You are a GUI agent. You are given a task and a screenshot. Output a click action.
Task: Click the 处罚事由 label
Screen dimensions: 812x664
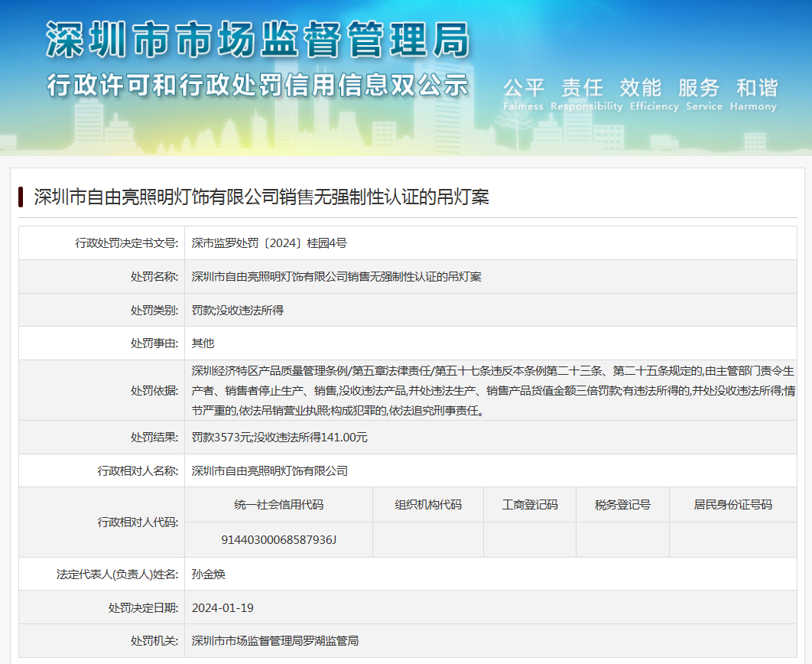click(154, 343)
